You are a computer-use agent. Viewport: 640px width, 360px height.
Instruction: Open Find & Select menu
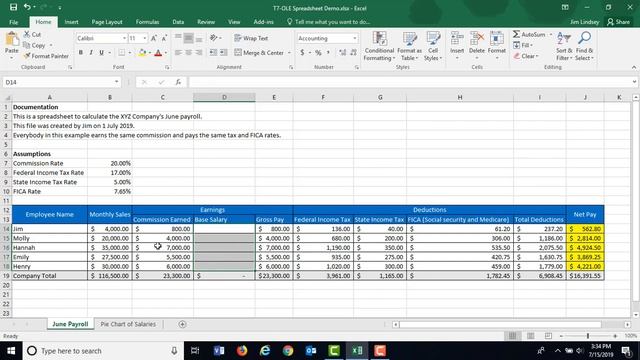pyautogui.click(x=584, y=47)
